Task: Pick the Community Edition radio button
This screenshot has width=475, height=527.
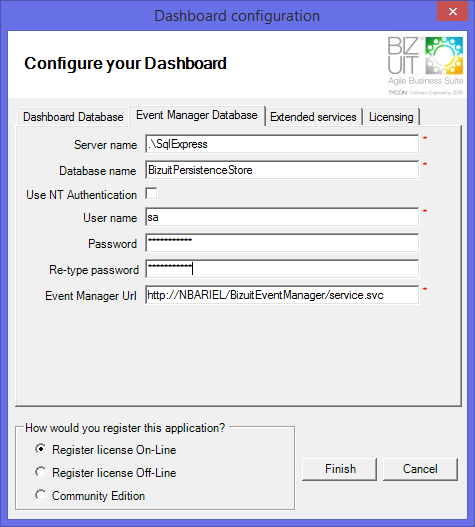Action: [41, 495]
